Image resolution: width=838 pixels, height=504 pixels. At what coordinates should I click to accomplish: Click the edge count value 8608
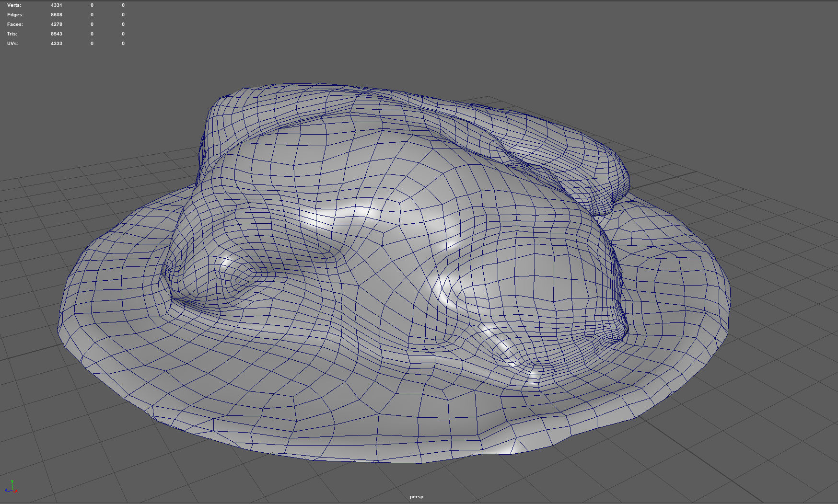(x=57, y=15)
